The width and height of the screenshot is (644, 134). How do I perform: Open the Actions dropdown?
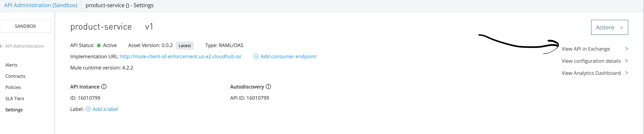point(609,27)
